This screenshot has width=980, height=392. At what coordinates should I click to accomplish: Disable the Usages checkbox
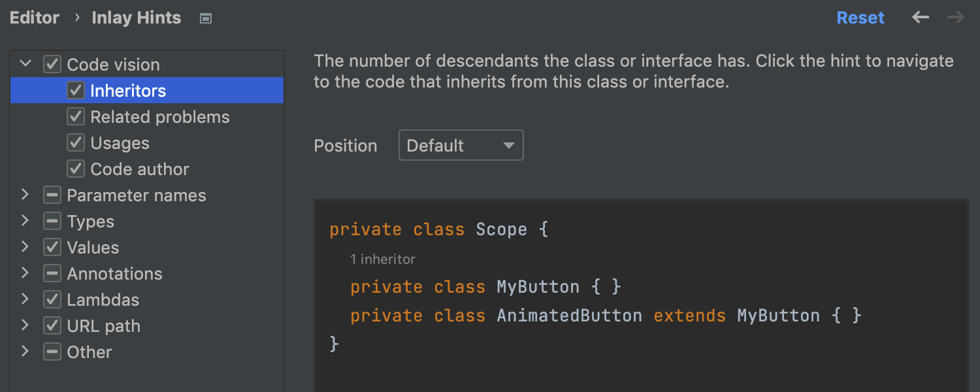(x=76, y=143)
